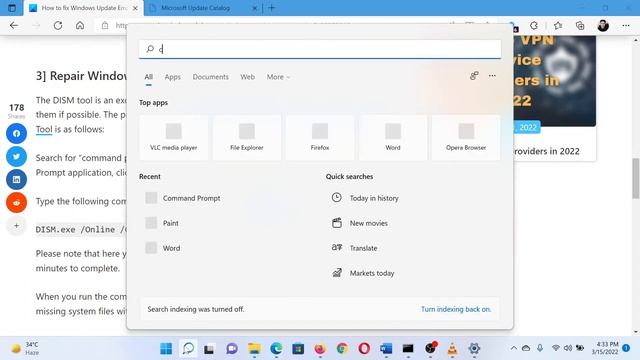The image size is (640, 360).
Task: Open Edge profile avatar
Action: pos(603,25)
